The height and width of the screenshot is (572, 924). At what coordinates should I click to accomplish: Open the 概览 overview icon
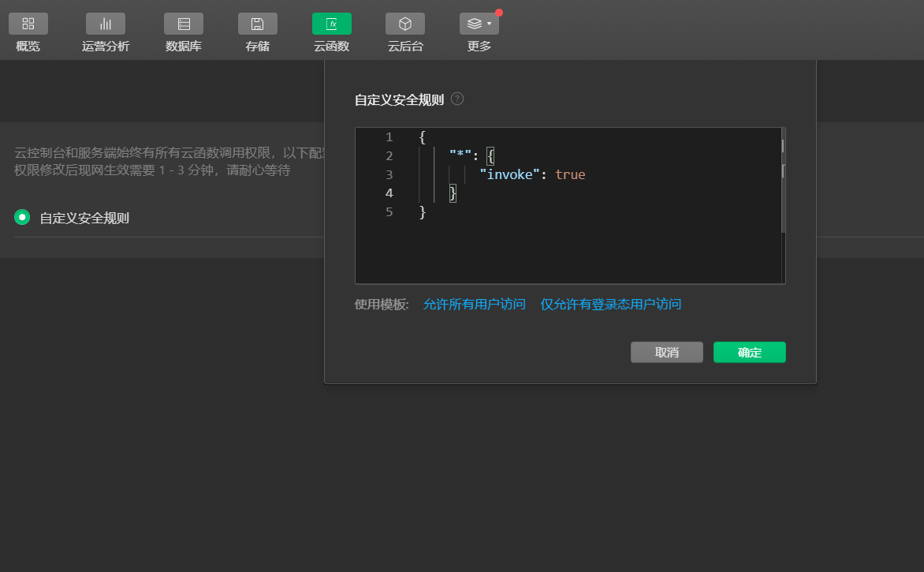click(28, 24)
